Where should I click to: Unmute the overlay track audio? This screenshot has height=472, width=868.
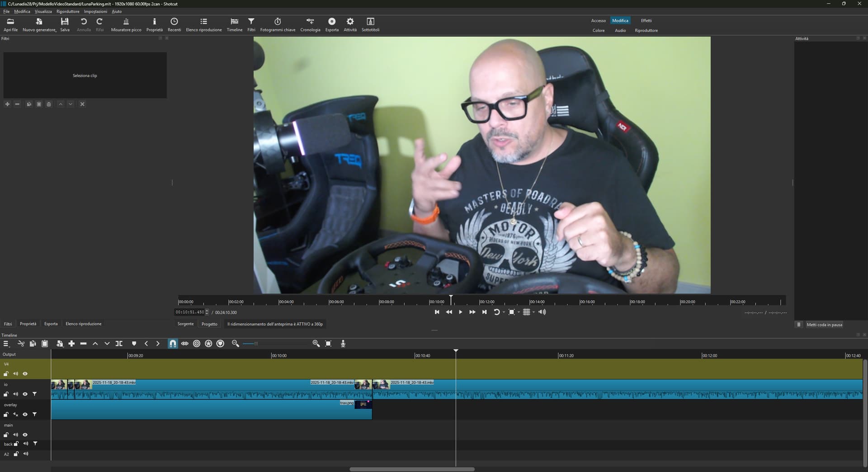(15, 415)
